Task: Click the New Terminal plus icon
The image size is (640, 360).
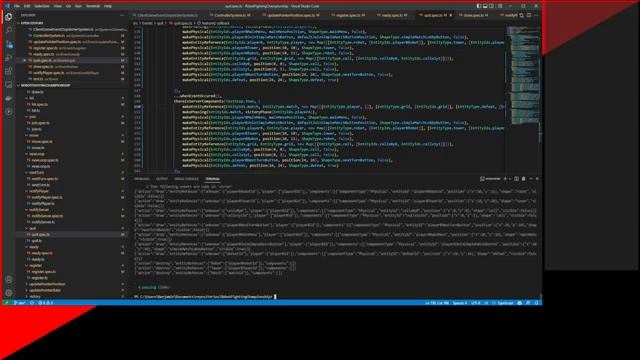Action: (505, 179)
